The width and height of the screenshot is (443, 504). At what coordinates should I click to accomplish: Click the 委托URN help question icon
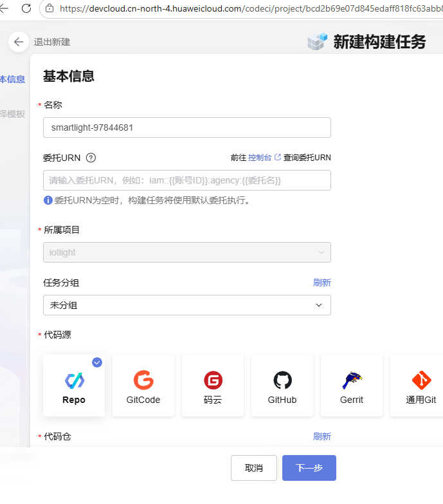click(91, 158)
